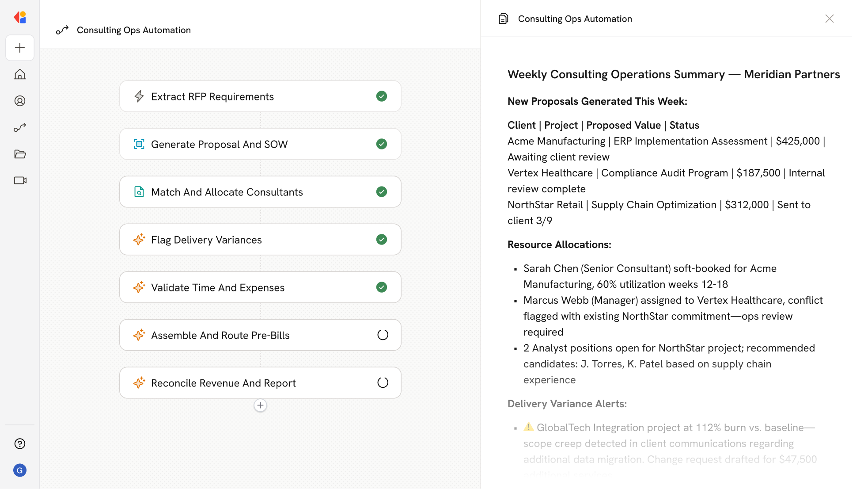The width and height of the screenshot is (868, 489).
Task: Click sparkle icon on Assemble And Route Pre-Bills
Action: pos(139,335)
